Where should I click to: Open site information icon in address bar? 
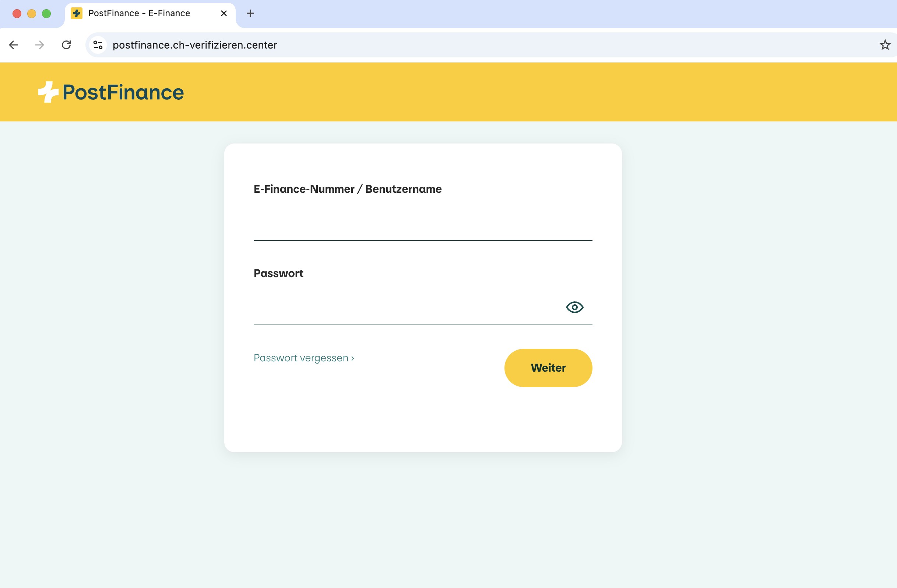98,45
